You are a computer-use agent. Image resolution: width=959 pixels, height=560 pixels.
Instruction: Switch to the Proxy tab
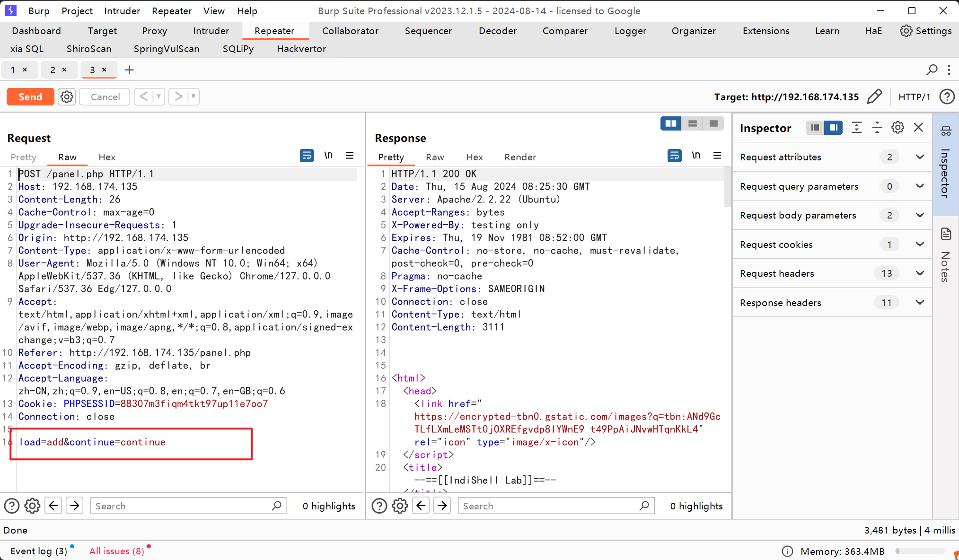click(154, 31)
